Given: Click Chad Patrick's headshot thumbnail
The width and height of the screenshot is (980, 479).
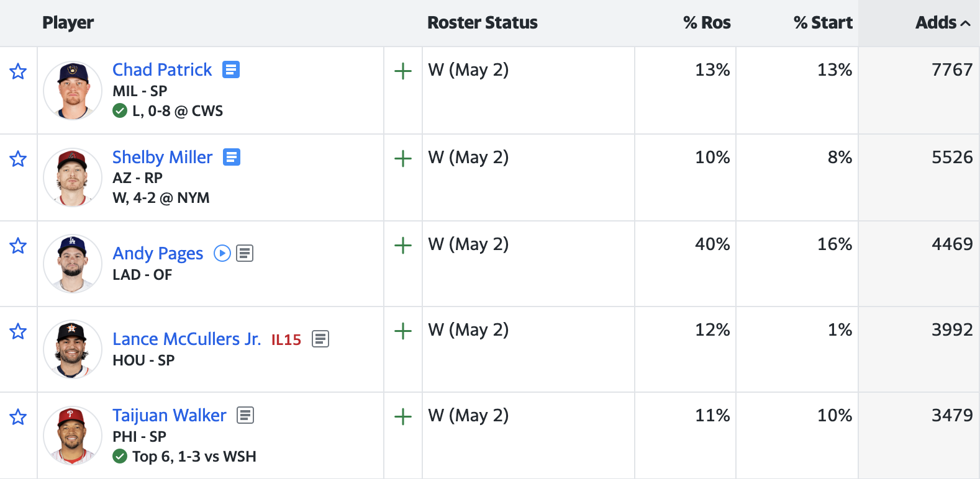Looking at the screenshot, I should point(73,91).
